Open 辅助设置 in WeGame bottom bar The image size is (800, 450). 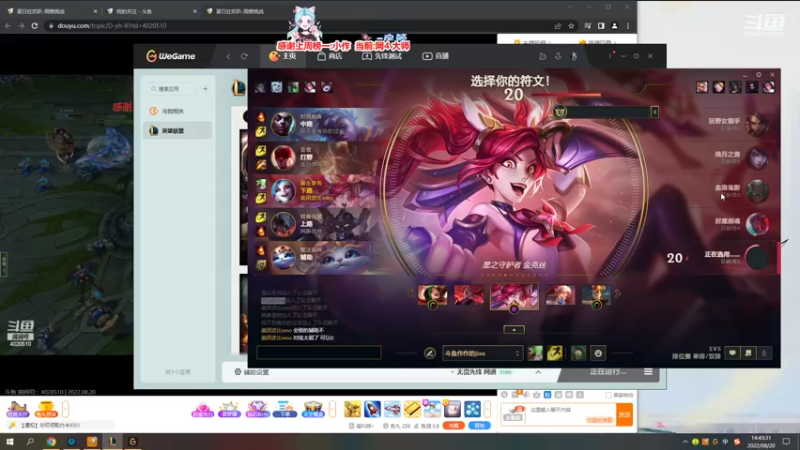pos(252,372)
